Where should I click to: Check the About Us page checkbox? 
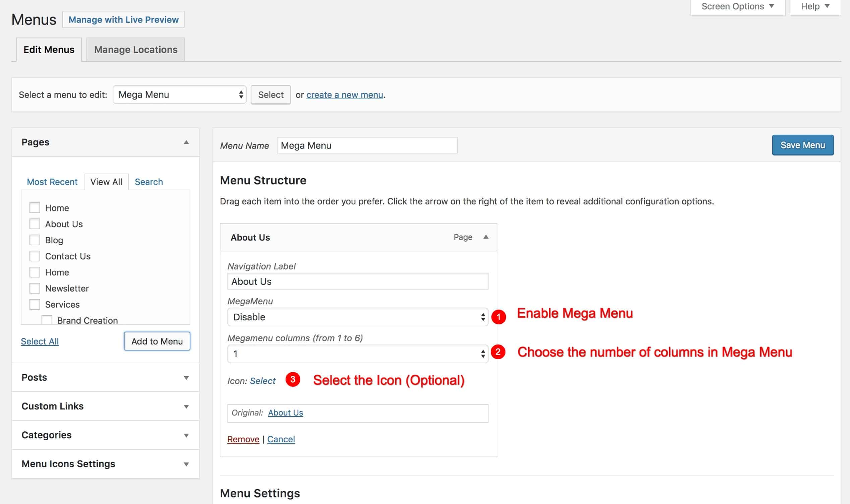[x=35, y=224]
